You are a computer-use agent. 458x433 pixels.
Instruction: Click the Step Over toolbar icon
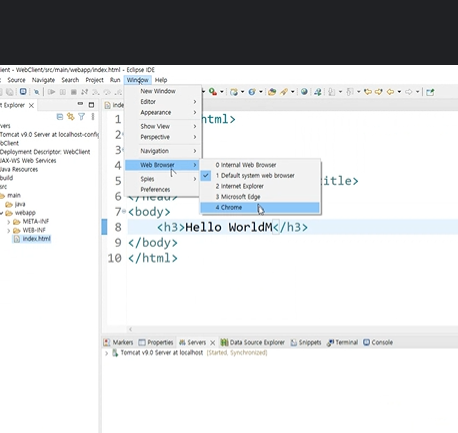click(x=107, y=92)
